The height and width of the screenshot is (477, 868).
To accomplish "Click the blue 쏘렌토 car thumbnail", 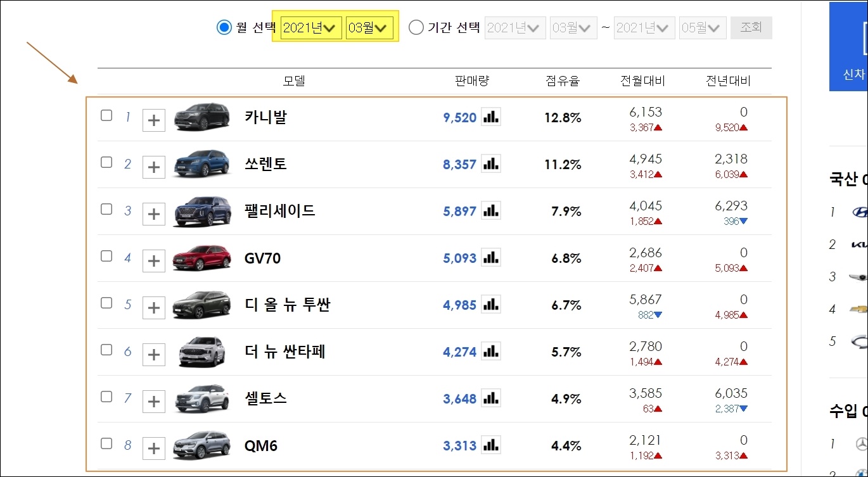I will 202,163.
